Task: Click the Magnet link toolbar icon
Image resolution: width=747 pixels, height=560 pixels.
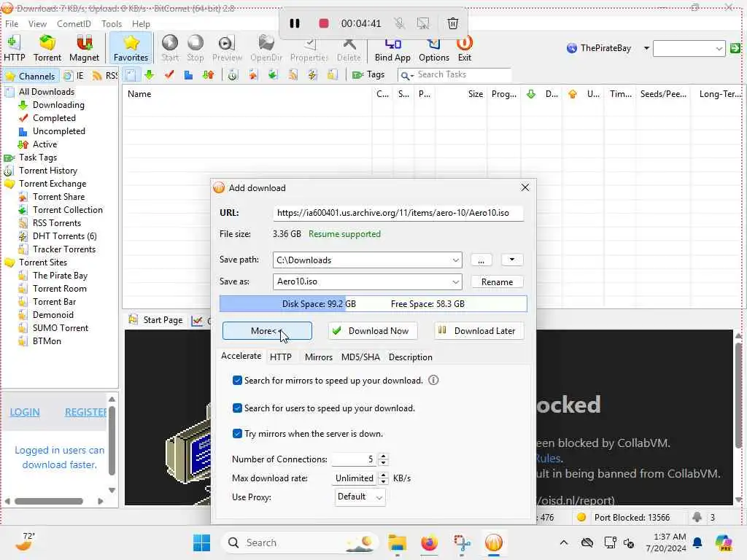Action: point(84,48)
